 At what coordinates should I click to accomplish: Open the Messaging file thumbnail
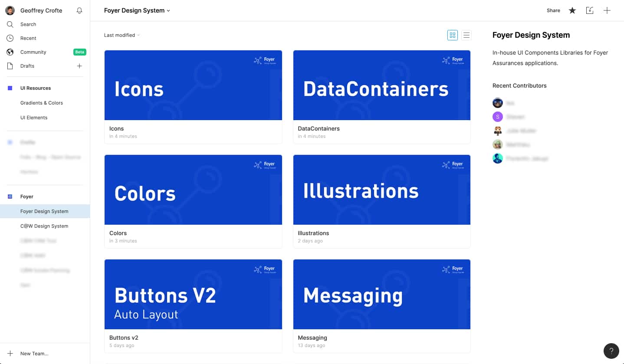pos(382,294)
